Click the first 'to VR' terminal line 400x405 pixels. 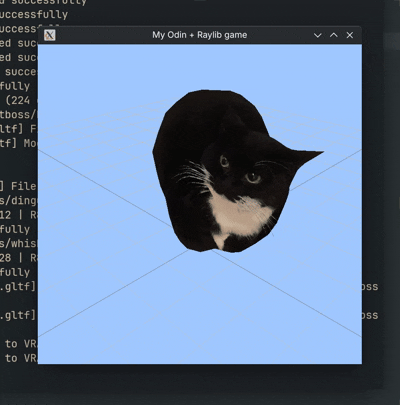(x=21, y=344)
